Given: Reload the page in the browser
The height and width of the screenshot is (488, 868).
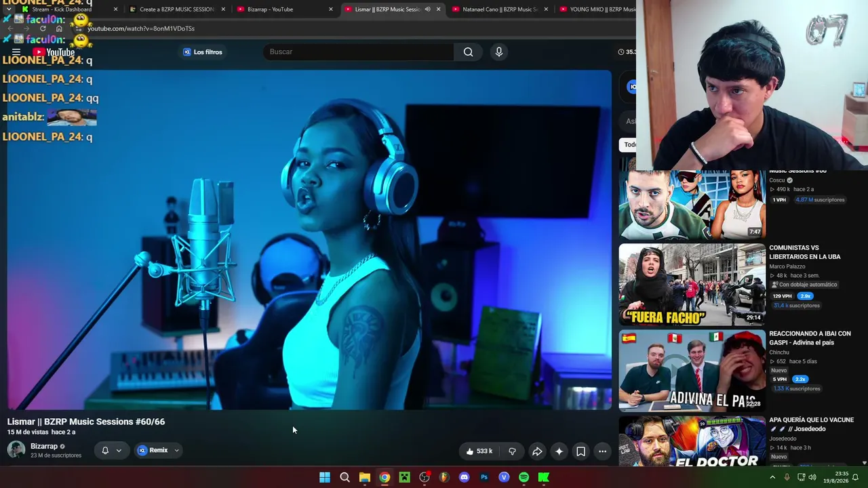Looking at the screenshot, I should [43, 28].
